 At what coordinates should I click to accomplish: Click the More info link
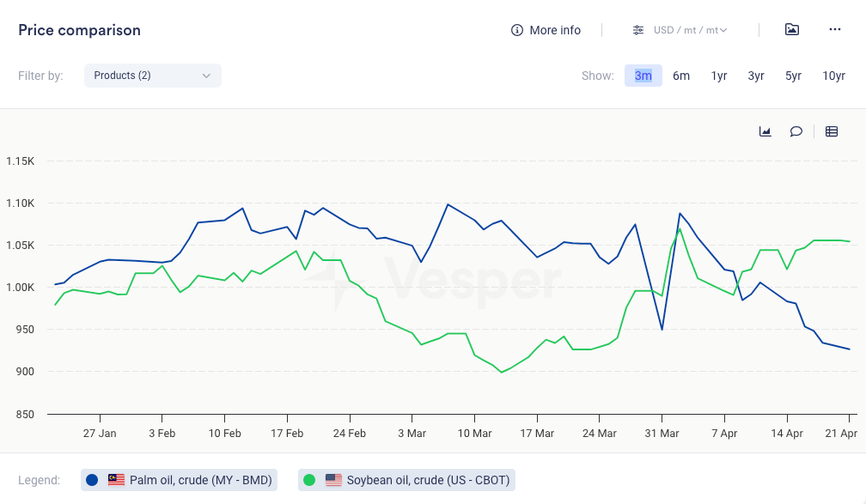pos(555,30)
